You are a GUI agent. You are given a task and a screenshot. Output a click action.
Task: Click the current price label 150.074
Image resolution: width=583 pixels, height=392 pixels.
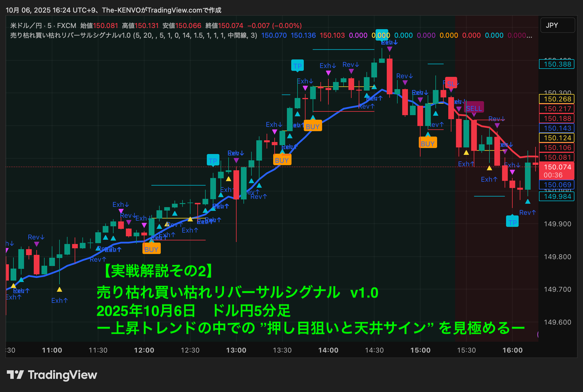(x=557, y=167)
